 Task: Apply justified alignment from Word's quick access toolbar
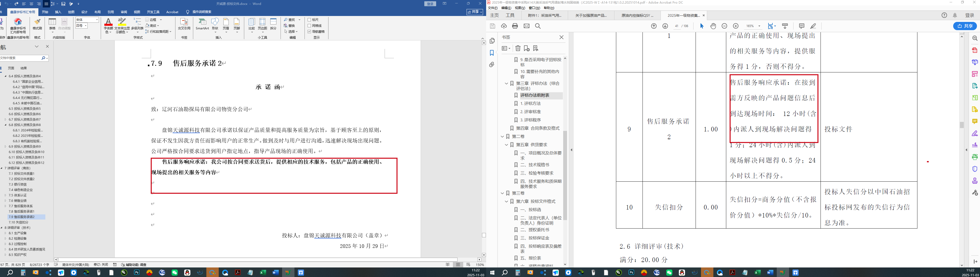coord(46,4)
